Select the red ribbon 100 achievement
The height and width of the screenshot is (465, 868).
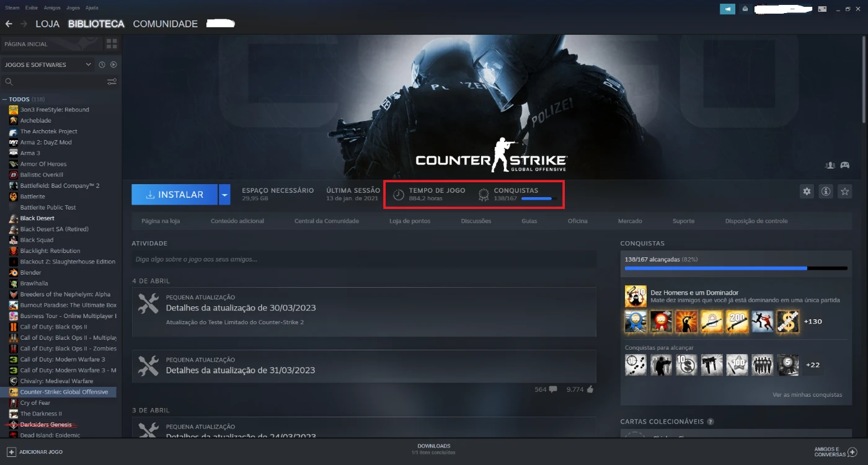point(662,322)
